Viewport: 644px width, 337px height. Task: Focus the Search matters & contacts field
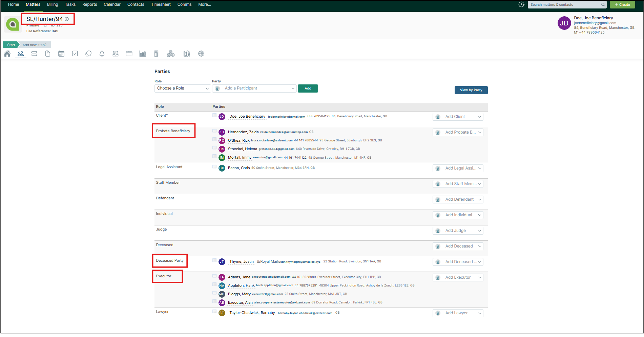tap(567, 4)
